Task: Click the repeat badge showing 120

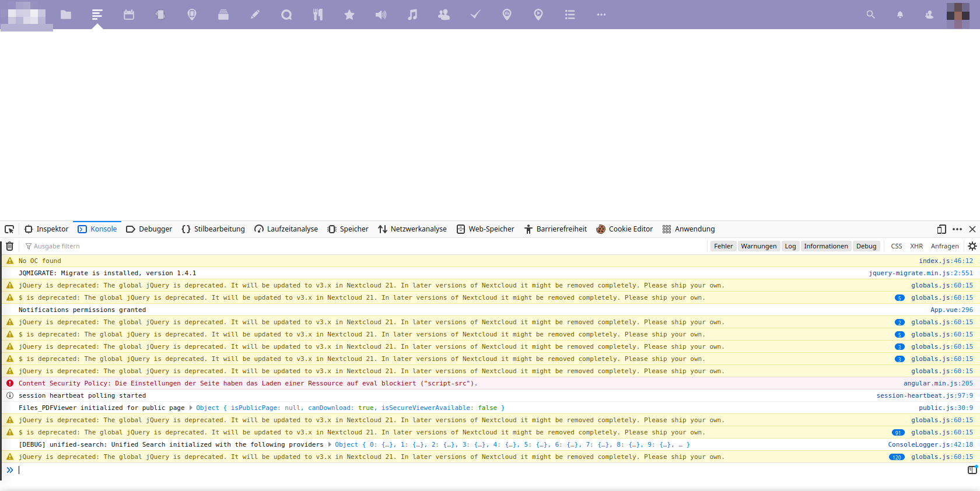Action: pos(897,457)
